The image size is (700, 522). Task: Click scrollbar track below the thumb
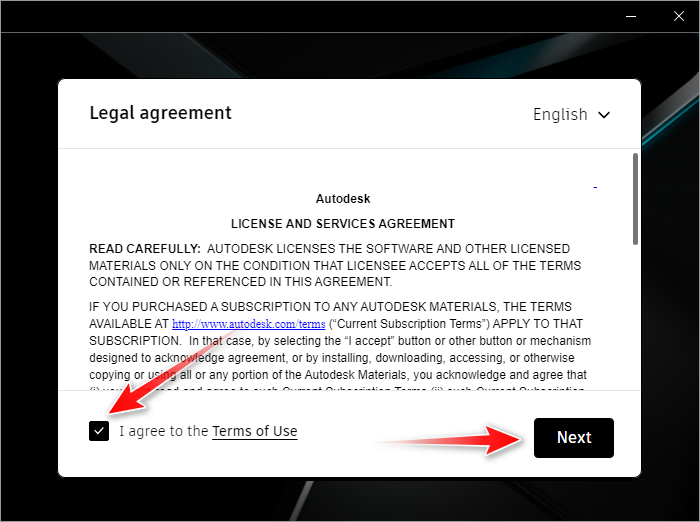635,317
